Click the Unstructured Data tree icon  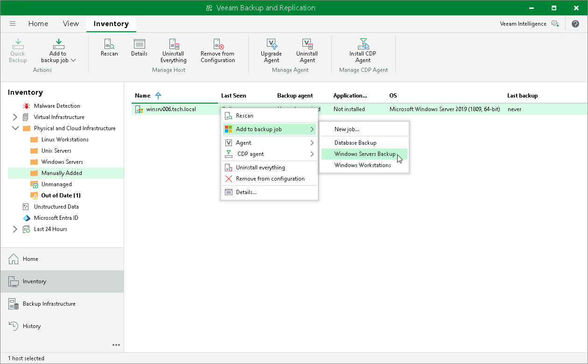(x=26, y=207)
